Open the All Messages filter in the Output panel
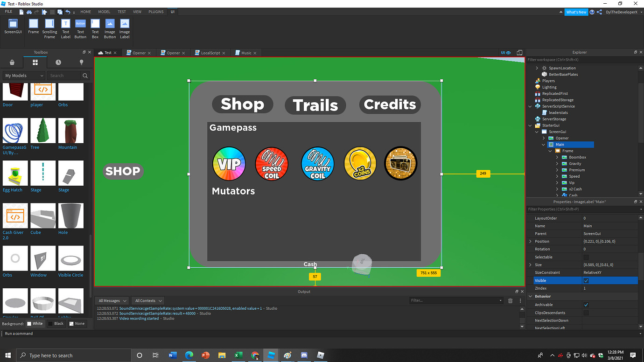644x362 pixels. point(112,300)
